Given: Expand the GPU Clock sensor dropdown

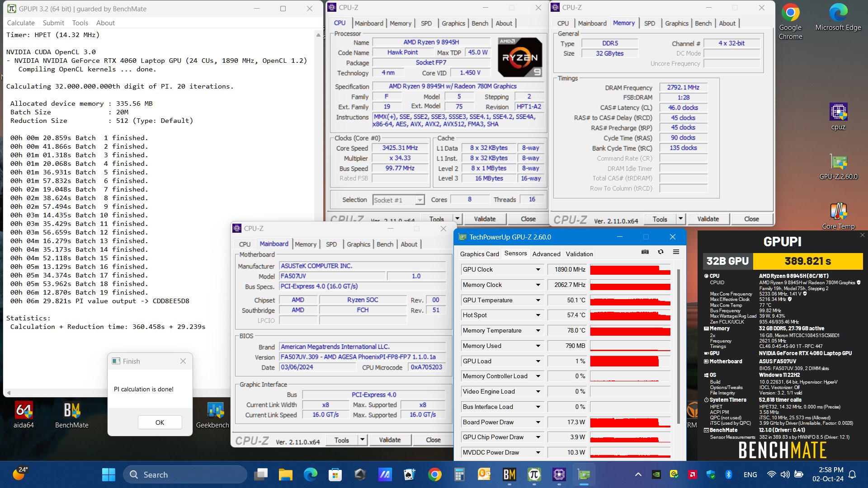Looking at the screenshot, I should click(x=538, y=270).
